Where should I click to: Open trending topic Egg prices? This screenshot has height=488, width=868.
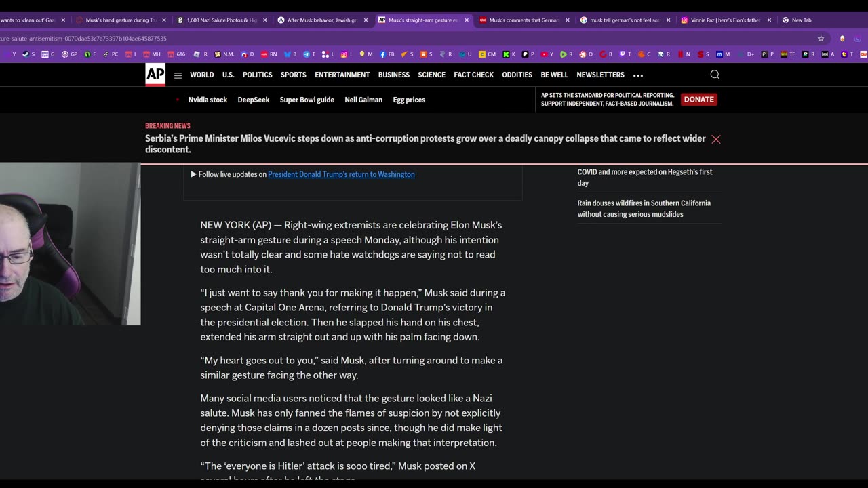point(409,100)
